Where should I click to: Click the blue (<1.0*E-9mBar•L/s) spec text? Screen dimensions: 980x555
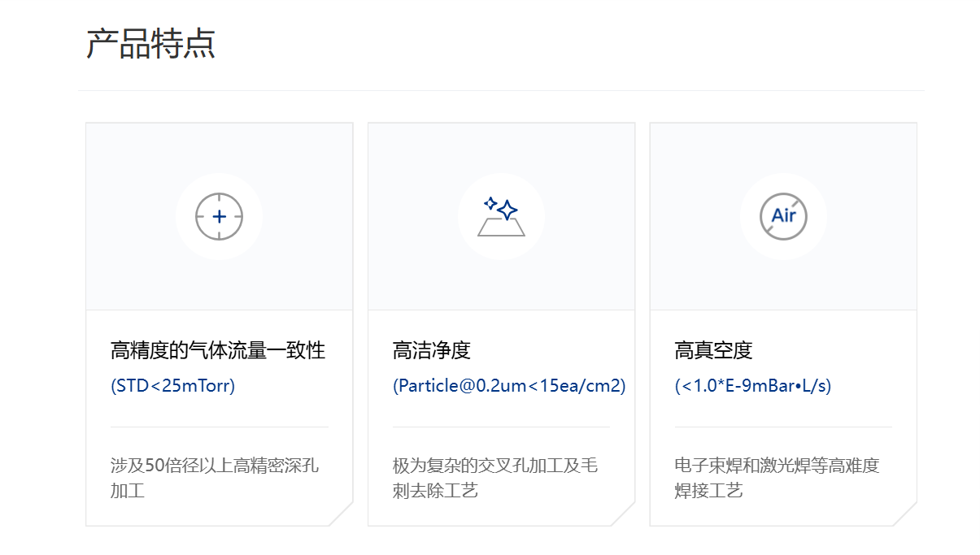pos(753,386)
